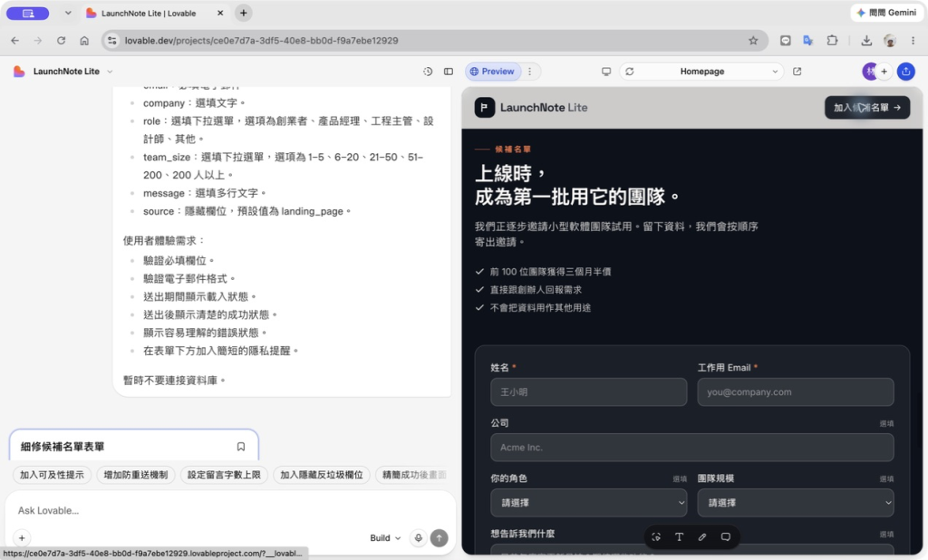928x560 pixels.
Task: Click the 前 100 位團隊獲得三個月半價 benefit text
Action: pos(550,272)
